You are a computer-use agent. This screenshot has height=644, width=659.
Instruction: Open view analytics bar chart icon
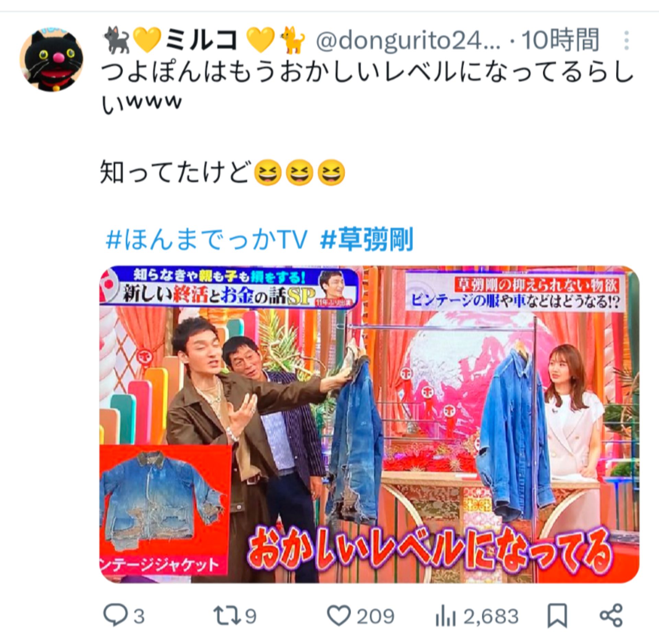point(446,617)
